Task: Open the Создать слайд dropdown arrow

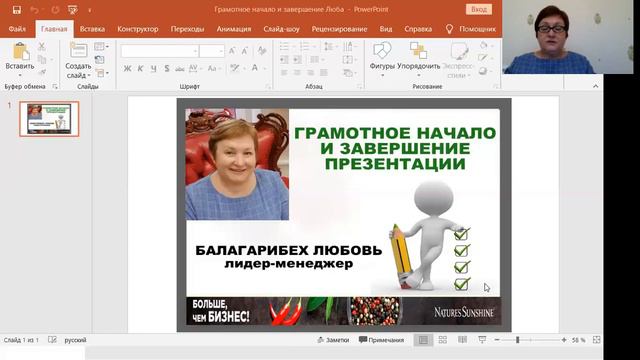Action: click(x=89, y=76)
